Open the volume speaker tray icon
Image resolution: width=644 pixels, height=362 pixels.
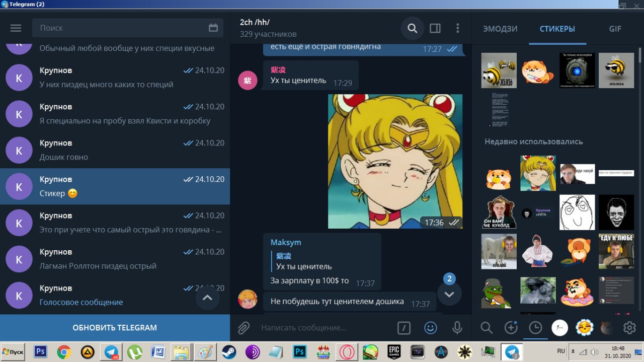(595, 351)
